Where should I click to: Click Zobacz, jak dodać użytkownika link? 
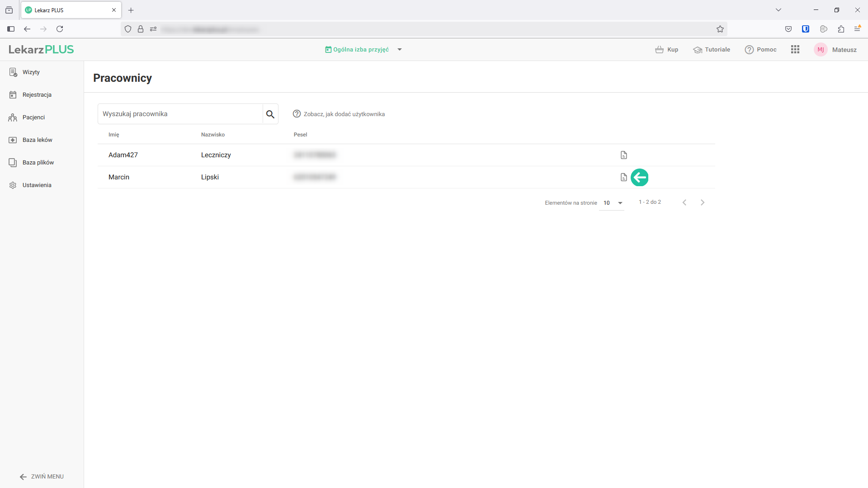pyautogui.click(x=344, y=114)
